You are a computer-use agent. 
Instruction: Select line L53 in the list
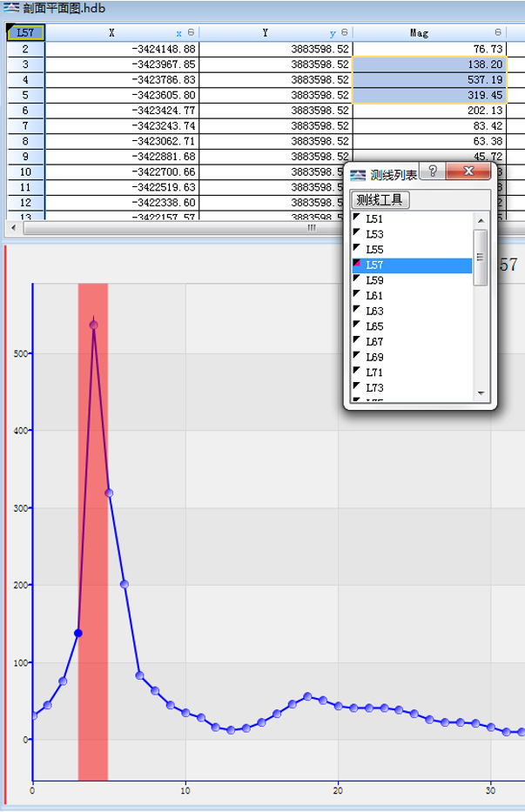tap(412, 234)
